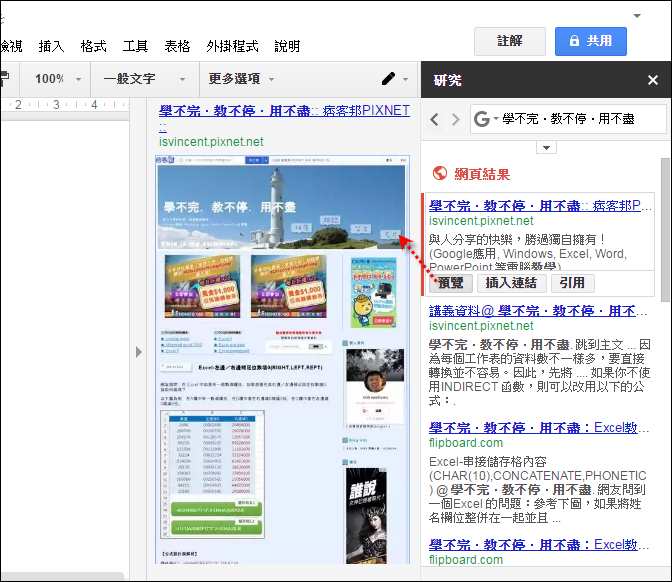Open the 外掛程式 menu
Image resolution: width=672 pixels, height=582 pixels.
point(232,46)
